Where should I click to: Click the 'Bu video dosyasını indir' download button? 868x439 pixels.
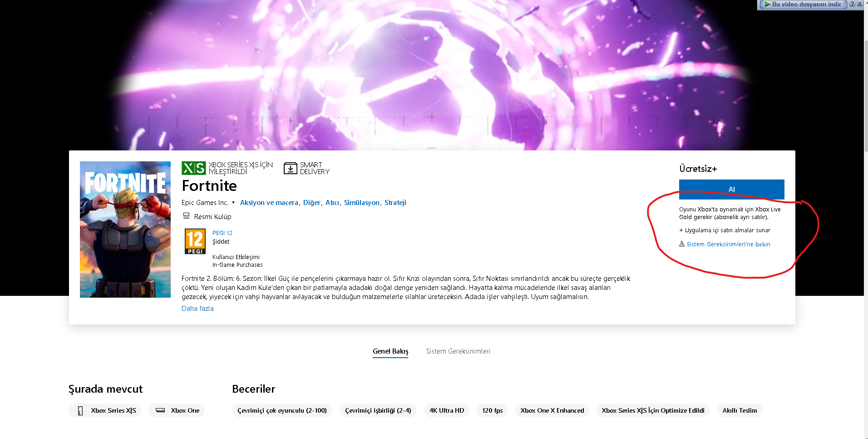802,4
